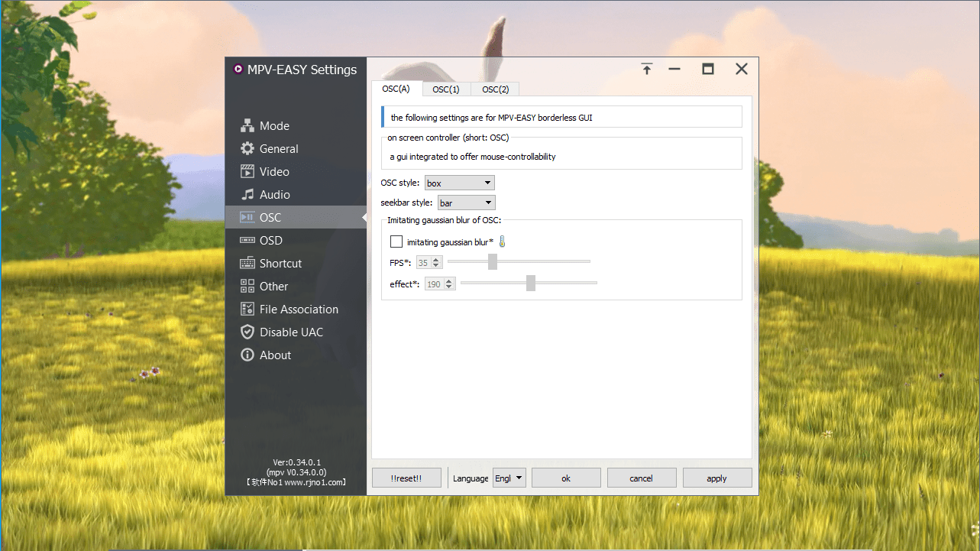Select the OSC section in sidebar
Viewport: 980px width, 551px height.
(x=296, y=218)
